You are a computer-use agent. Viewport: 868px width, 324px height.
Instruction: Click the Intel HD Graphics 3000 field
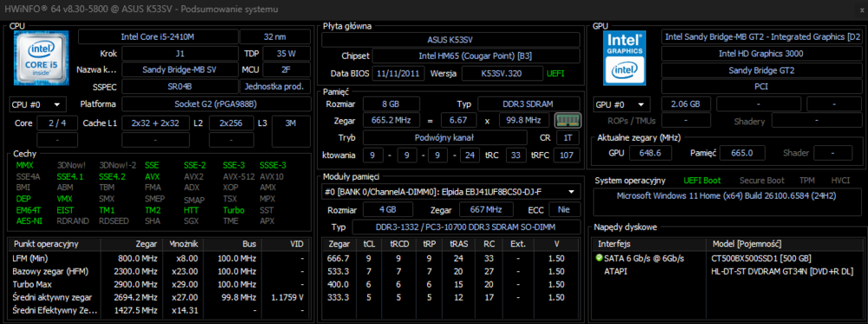click(761, 54)
